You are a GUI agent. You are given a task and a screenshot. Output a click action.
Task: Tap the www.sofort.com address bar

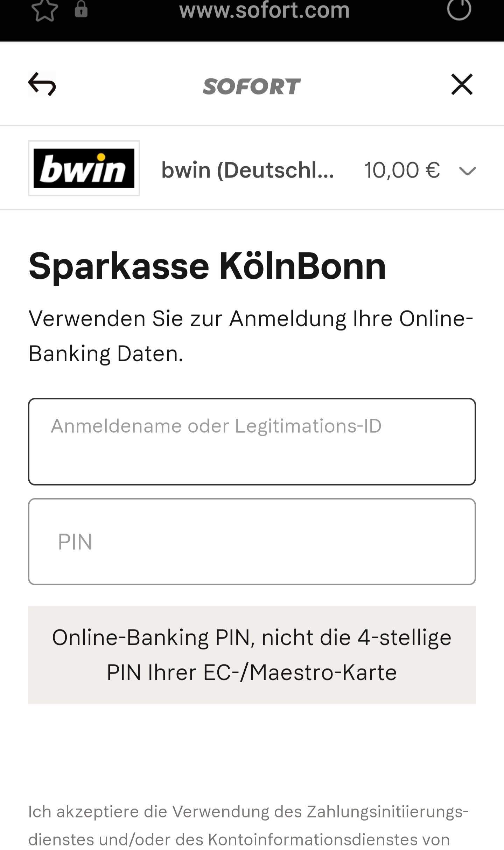(264, 11)
